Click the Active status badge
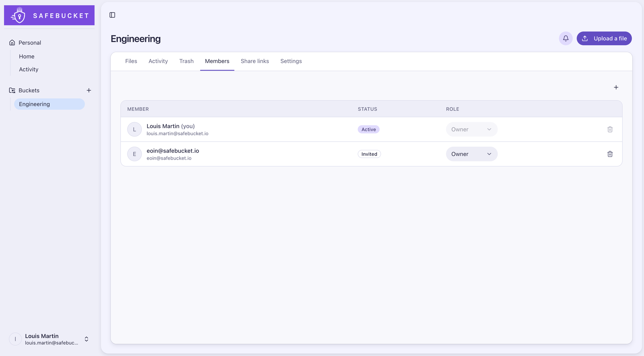Image resolution: width=644 pixels, height=356 pixels. pos(369,129)
